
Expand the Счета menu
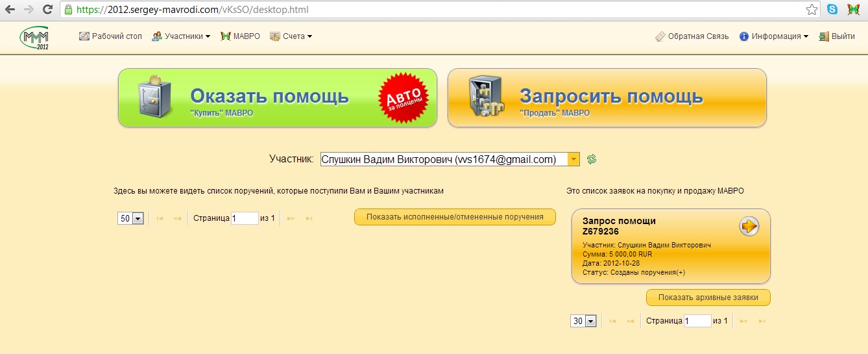tap(291, 36)
